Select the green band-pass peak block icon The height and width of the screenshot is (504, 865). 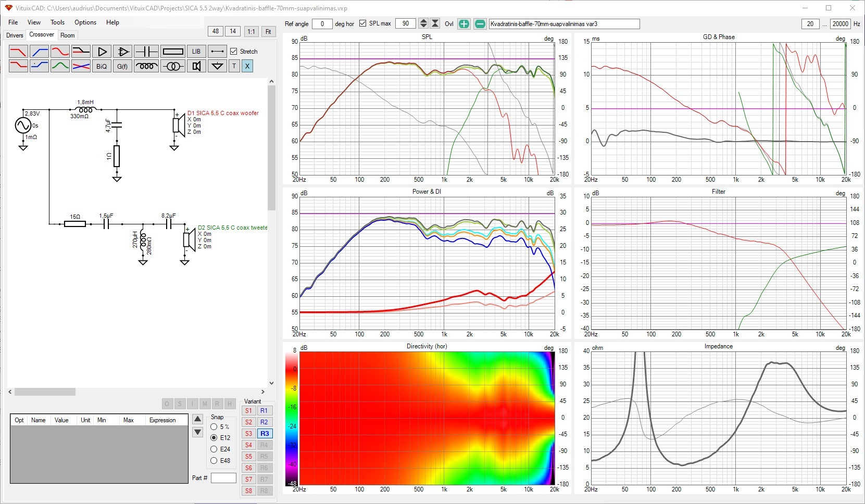click(60, 66)
